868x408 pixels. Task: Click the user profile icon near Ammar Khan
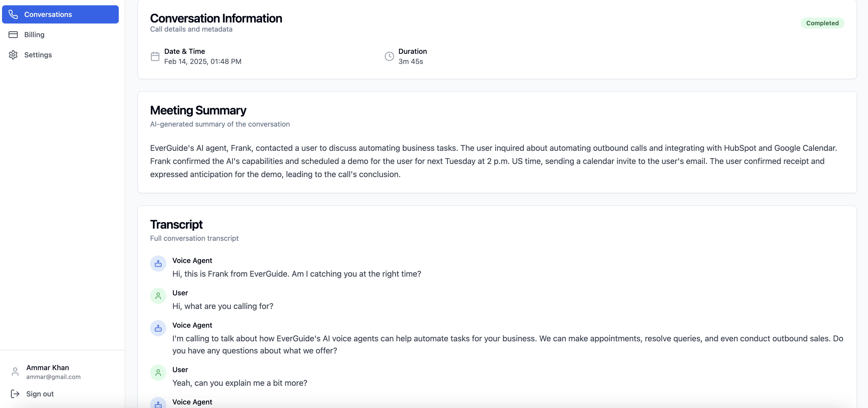15,372
